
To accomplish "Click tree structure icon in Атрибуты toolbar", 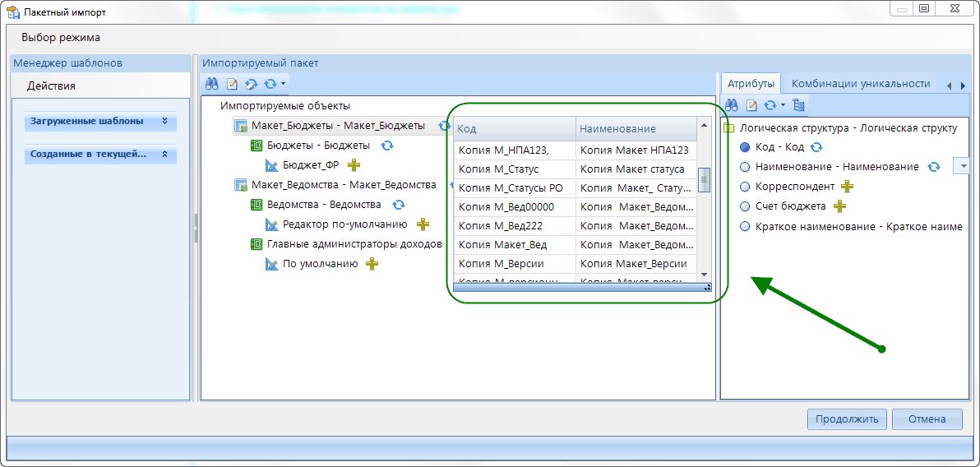I will click(799, 105).
